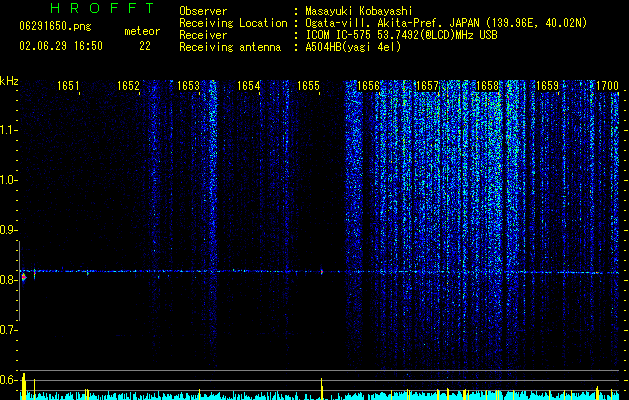The image size is (629, 400).
Task: Click the 1659 time marker
Action: click(548, 86)
